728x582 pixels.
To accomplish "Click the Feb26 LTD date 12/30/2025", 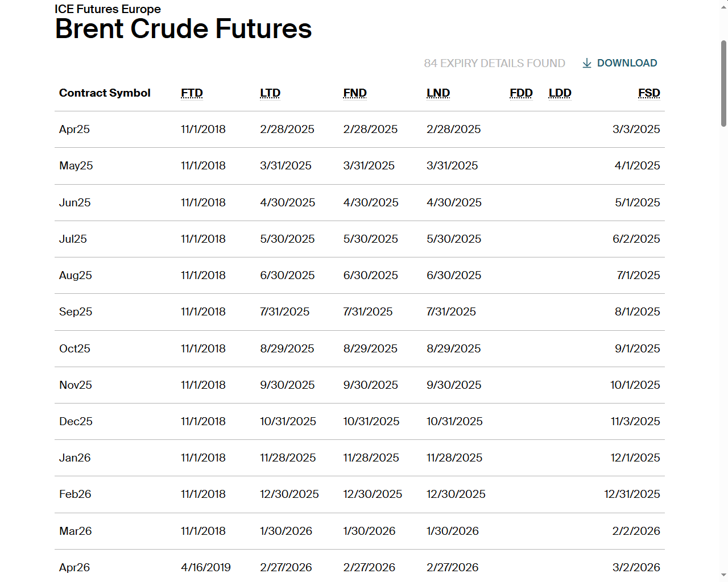I will click(289, 494).
